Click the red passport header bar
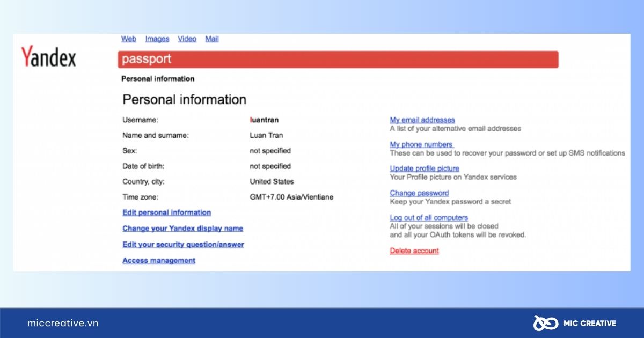The image size is (644, 338). (338, 60)
